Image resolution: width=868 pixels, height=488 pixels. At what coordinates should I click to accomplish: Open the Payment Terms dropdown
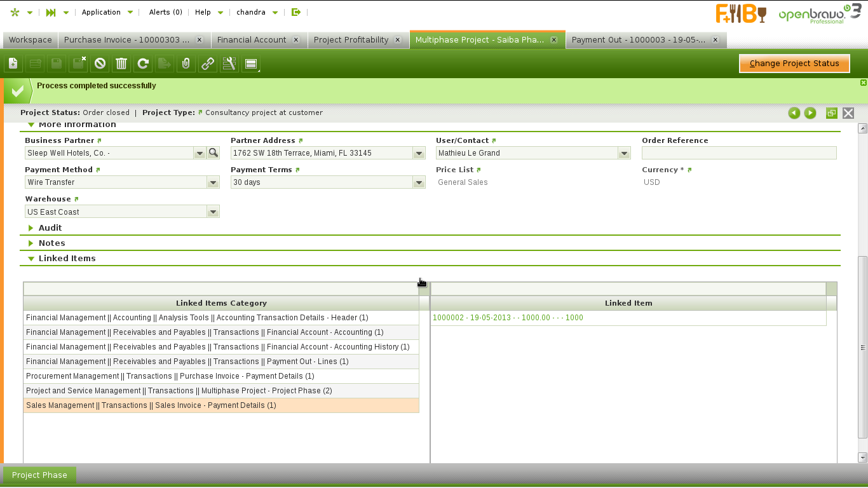(419, 182)
